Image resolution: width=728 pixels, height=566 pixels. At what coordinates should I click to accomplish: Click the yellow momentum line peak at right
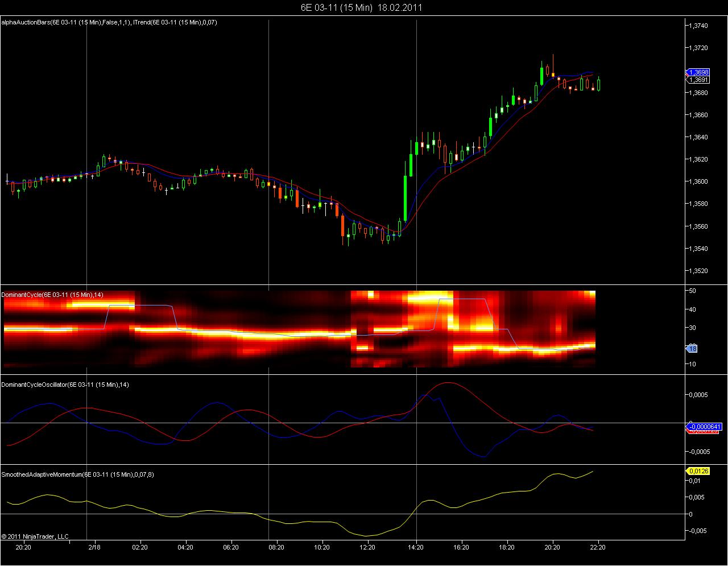click(x=593, y=471)
